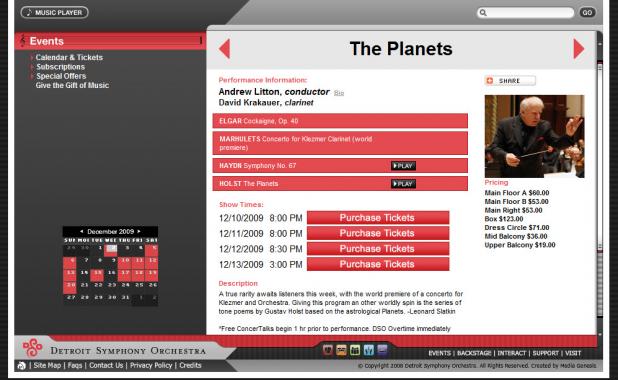Open the Contact Us link
618x380 pixels.
click(x=106, y=365)
